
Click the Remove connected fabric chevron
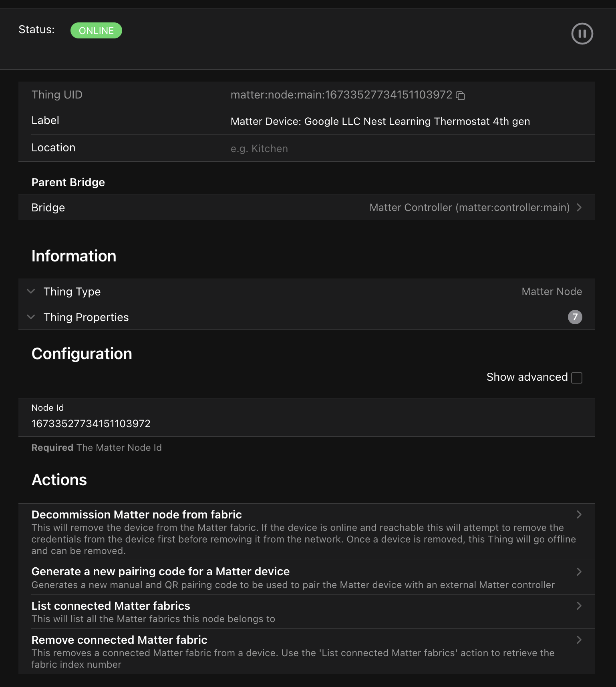coord(579,640)
